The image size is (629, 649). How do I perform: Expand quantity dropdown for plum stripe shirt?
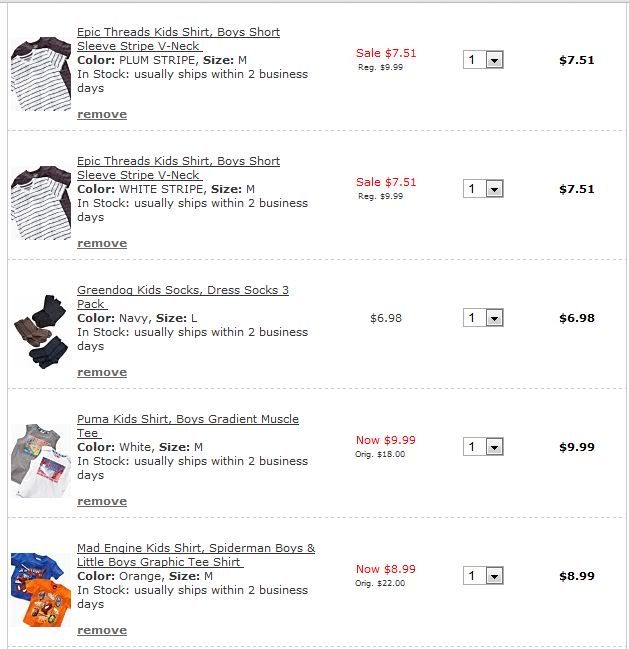(x=483, y=60)
